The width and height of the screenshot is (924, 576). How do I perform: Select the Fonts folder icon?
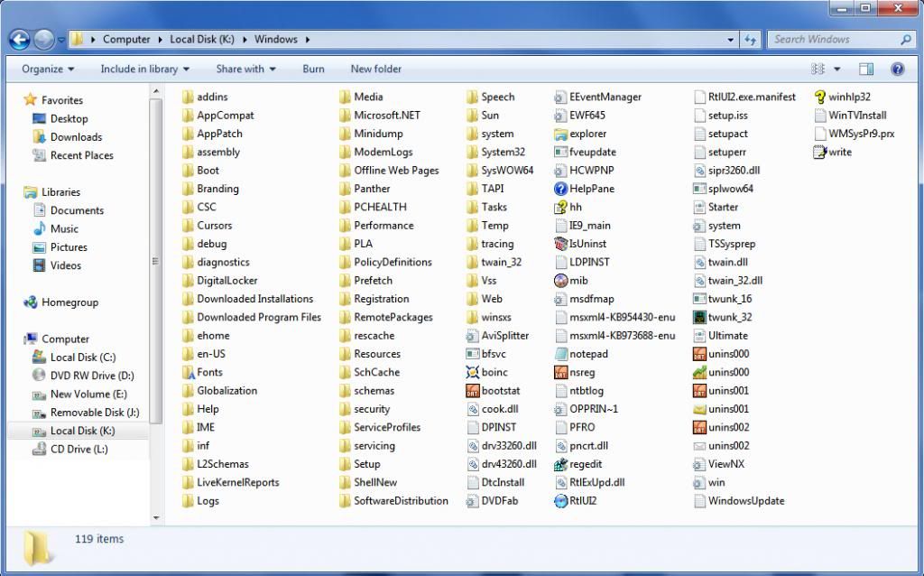coord(188,372)
